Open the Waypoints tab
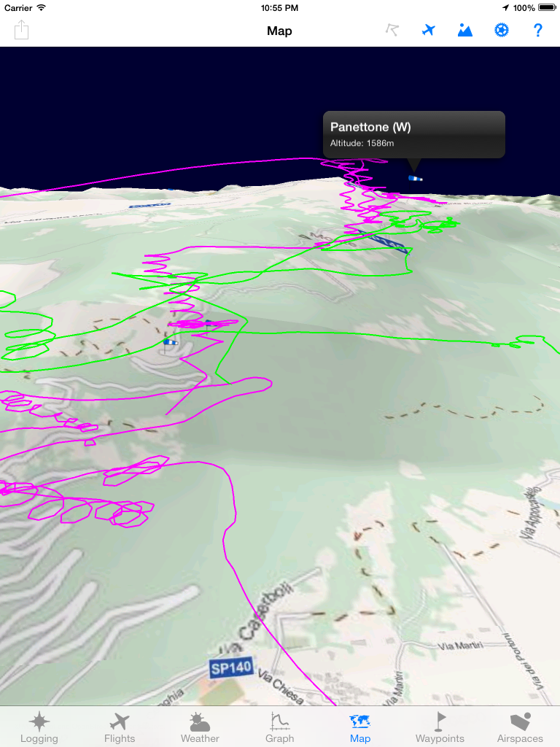560x747 pixels. 440,727
